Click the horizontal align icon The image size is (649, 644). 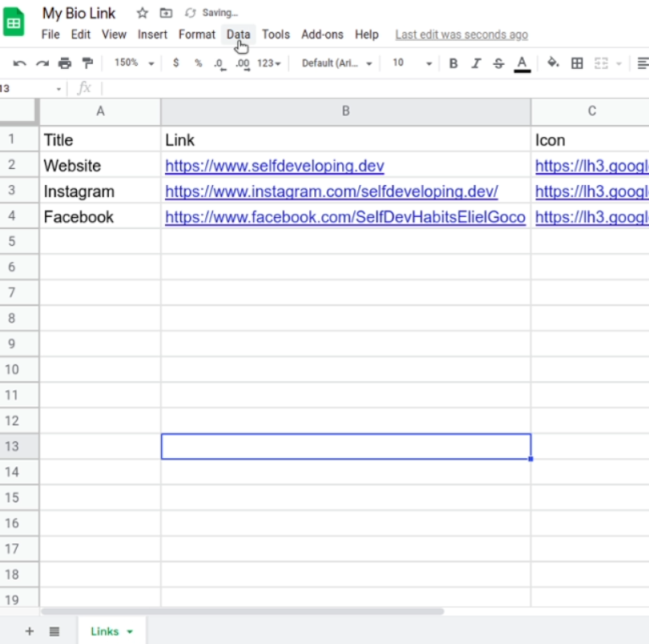(x=643, y=63)
